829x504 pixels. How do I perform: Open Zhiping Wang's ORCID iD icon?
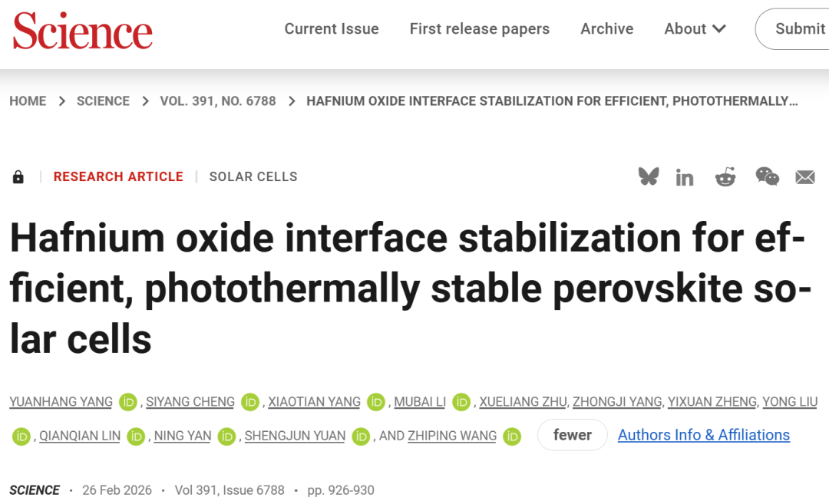pos(512,436)
